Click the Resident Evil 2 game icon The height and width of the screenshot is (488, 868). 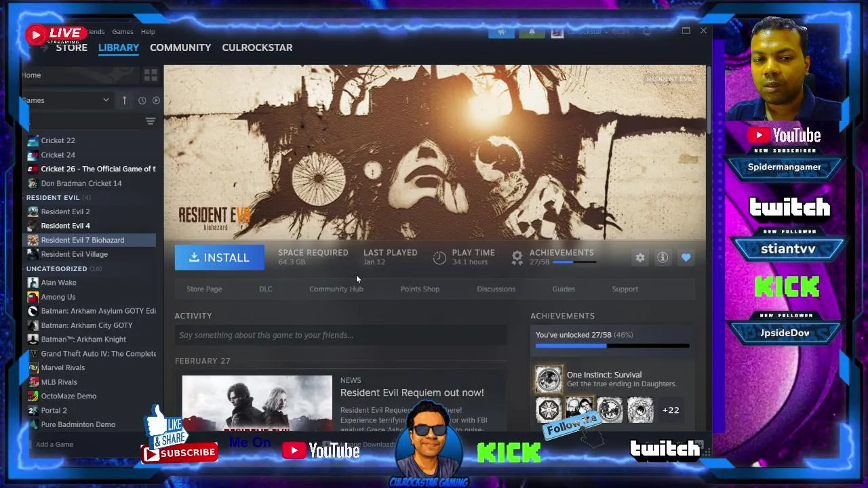(33, 211)
